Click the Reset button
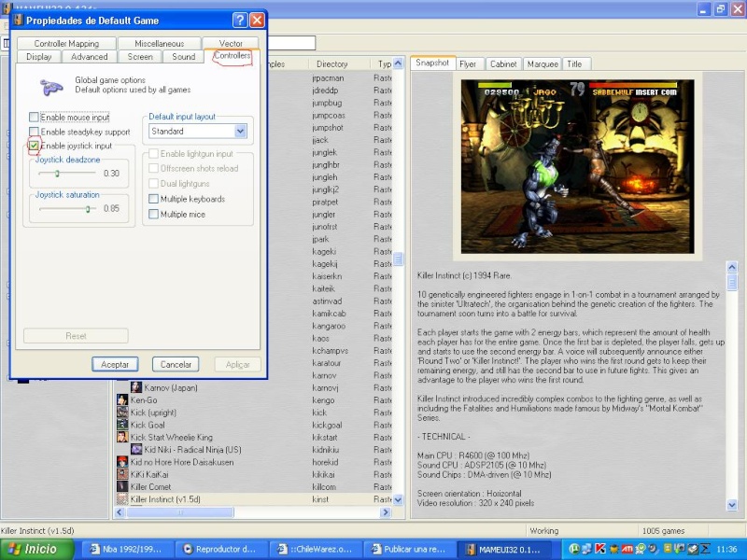The image size is (747, 560). click(x=76, y=336)
